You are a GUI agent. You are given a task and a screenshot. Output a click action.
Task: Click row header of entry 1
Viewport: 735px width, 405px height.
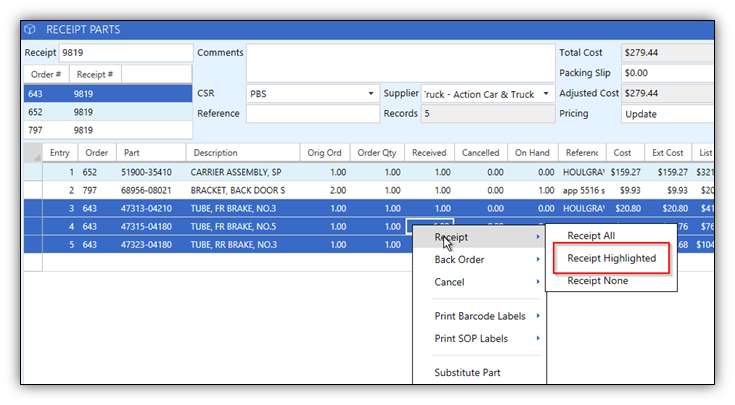coord(33,172)
